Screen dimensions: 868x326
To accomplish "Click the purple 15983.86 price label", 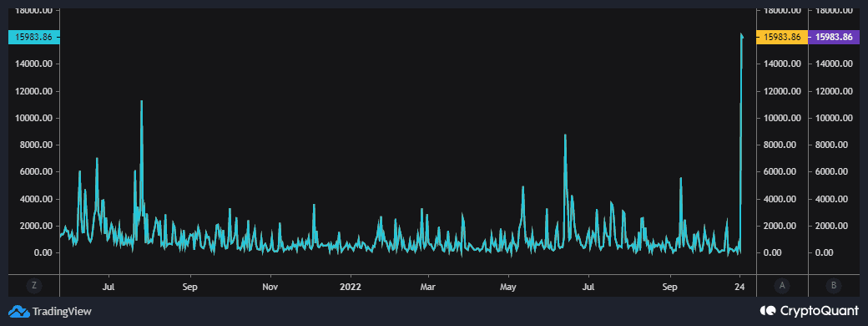I will pos(834,37).
